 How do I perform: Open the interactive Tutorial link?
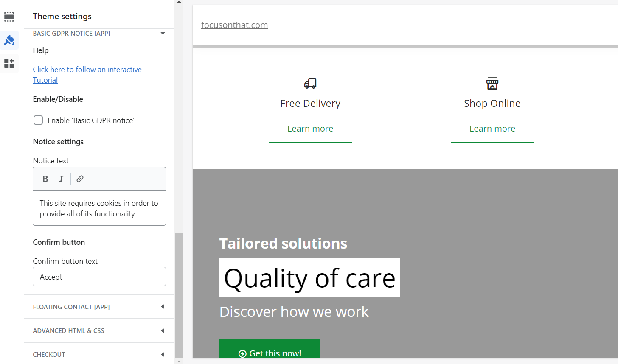87,75
